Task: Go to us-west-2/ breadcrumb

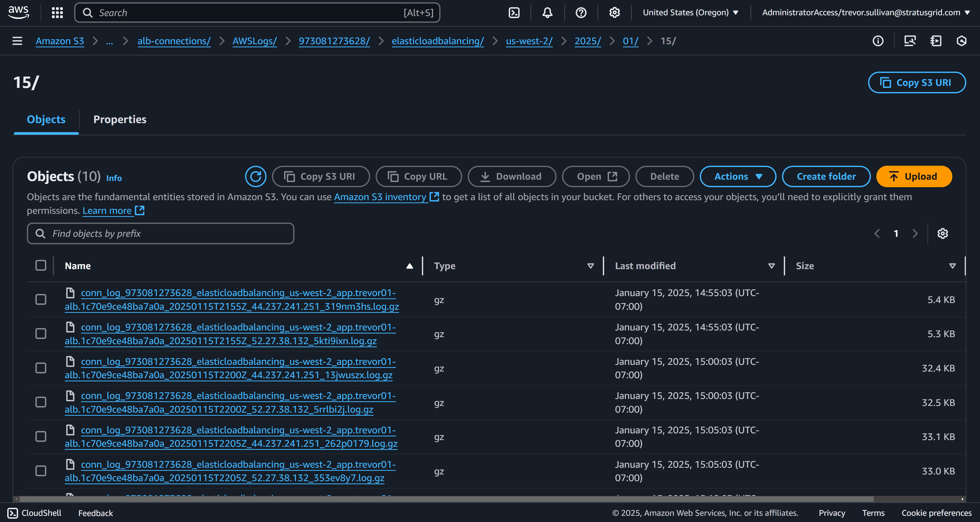Action: point(529,41)
